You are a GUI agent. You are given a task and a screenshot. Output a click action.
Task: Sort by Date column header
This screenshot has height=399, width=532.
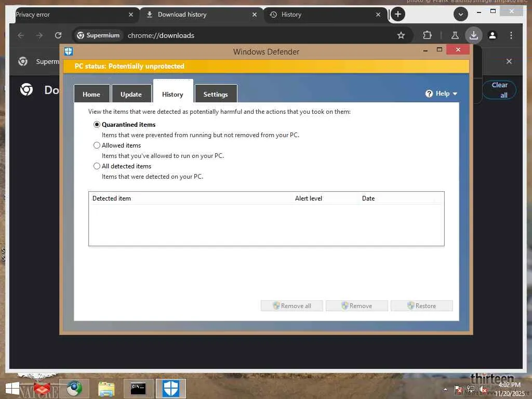368,198
